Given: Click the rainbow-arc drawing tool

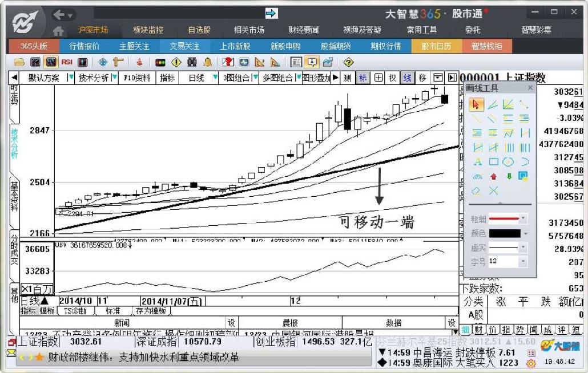Looking at the screenshot, I should pos(477,176).
